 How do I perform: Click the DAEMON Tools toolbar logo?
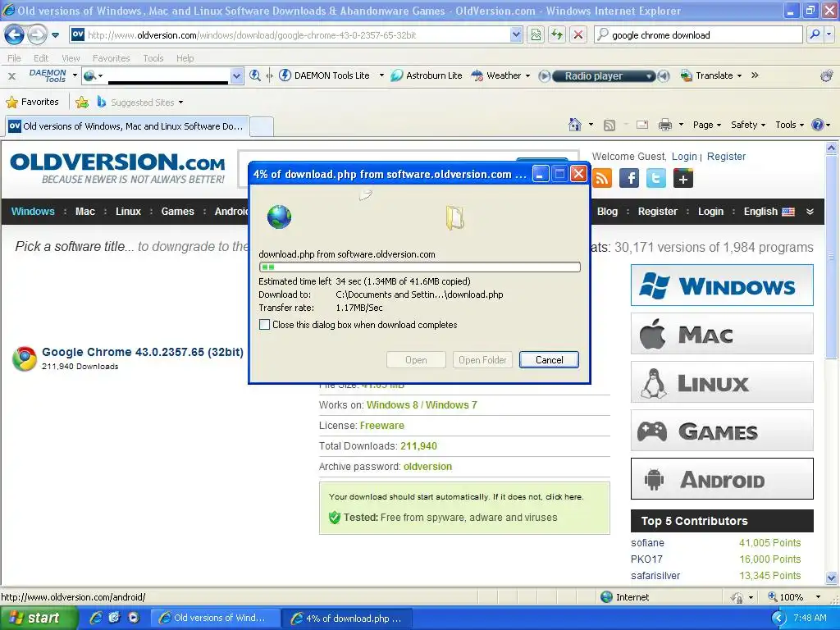(x=48, y=75)
